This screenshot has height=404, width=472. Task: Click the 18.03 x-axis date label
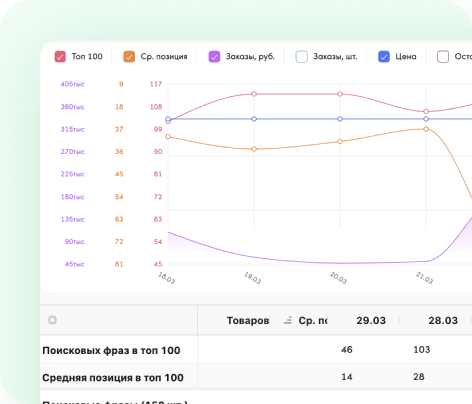tap(166, 278)
